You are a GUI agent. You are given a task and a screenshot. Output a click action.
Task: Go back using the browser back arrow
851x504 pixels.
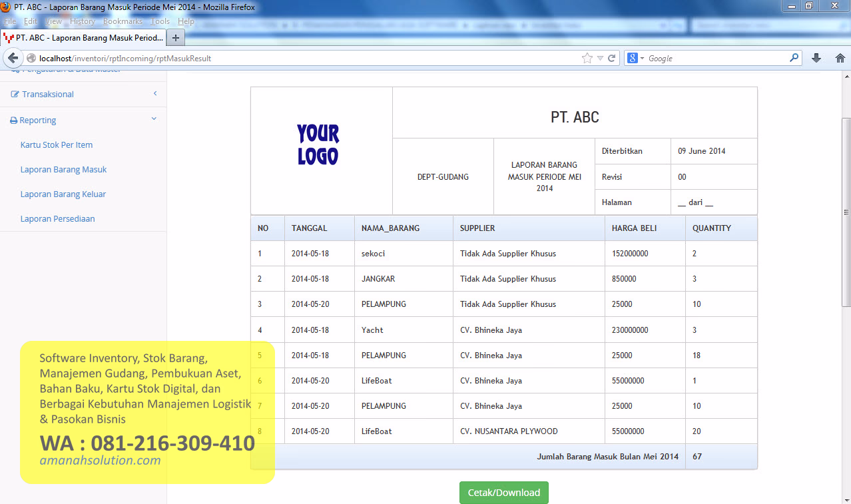point(13,58)
